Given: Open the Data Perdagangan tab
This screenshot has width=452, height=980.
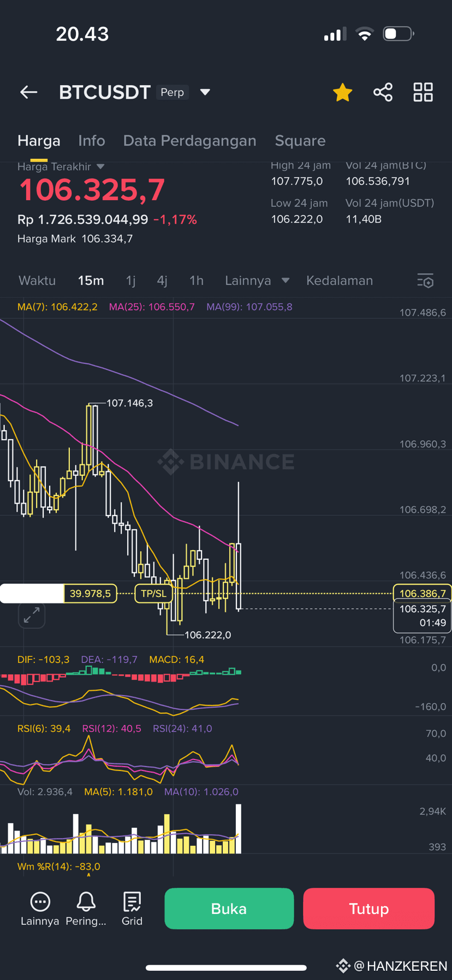Looking at the screenshot, I should tap(190, 141).
